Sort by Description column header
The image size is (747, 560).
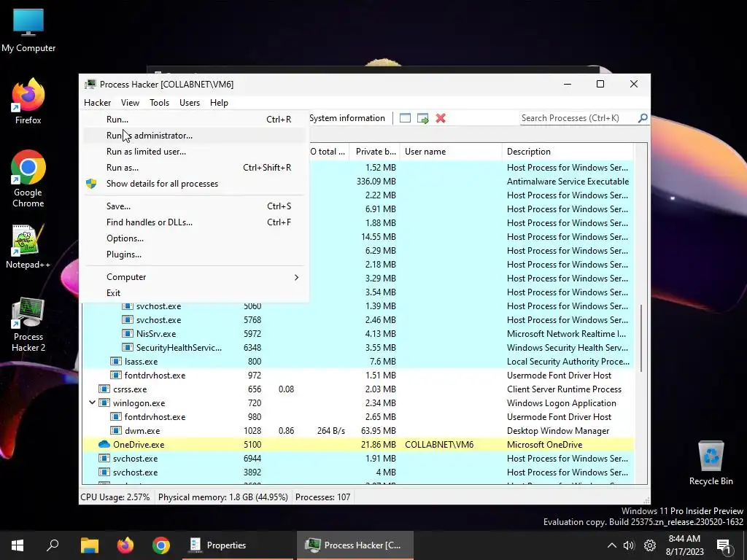[568, 152]
